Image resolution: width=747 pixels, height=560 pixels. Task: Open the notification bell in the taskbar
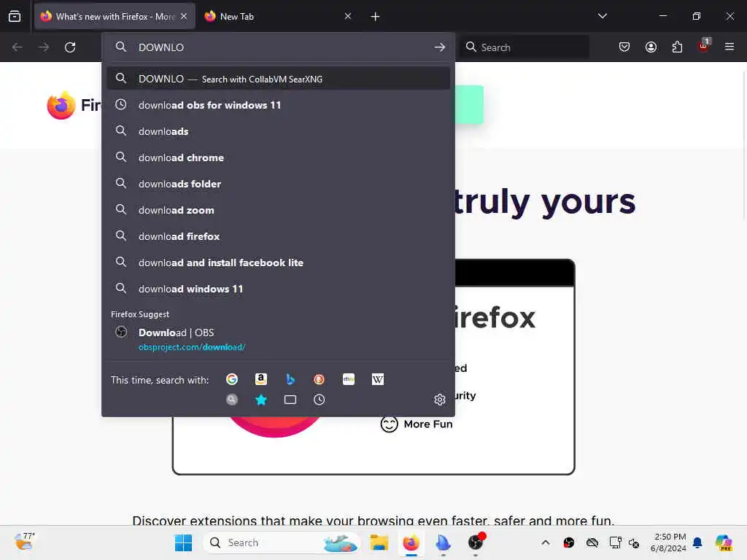pyautogui.click(x=697, y=542)
